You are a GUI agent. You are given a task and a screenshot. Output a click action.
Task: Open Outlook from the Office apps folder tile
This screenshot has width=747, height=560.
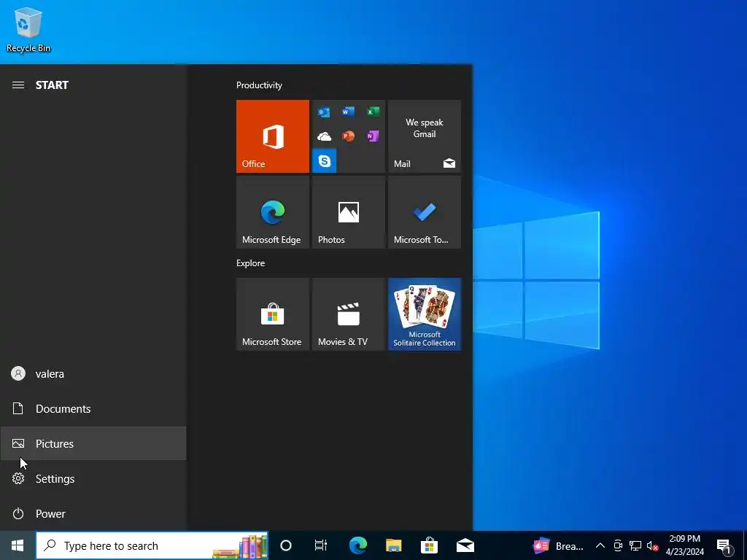(324, 112)
